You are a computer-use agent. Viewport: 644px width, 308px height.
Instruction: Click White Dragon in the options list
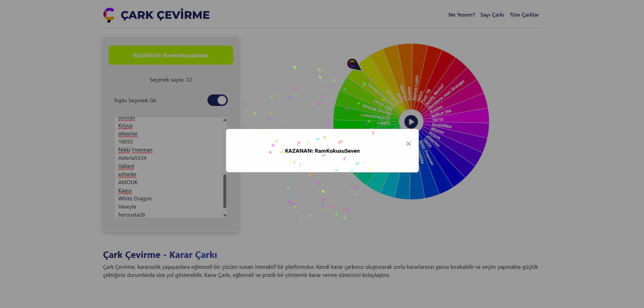135,199
